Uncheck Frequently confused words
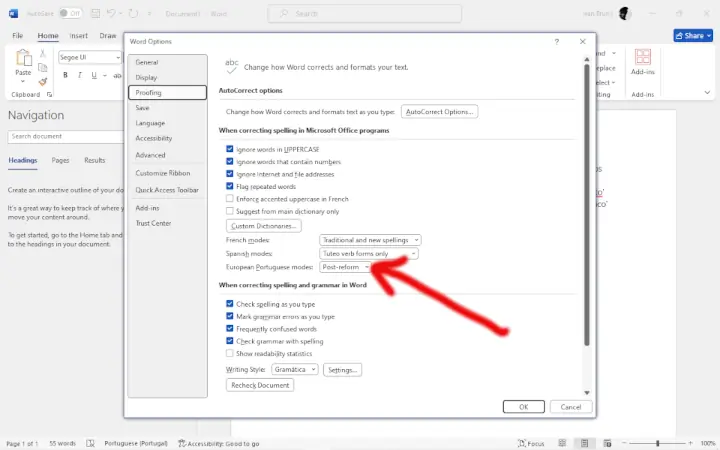 pyautogui.click(x=230, y=328)
